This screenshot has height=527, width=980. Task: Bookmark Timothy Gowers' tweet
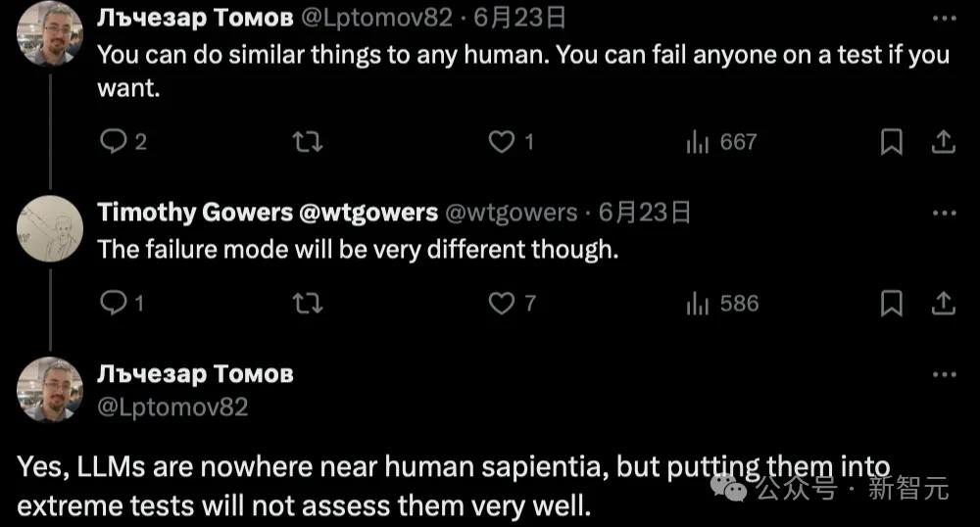(x=891, y=304)
